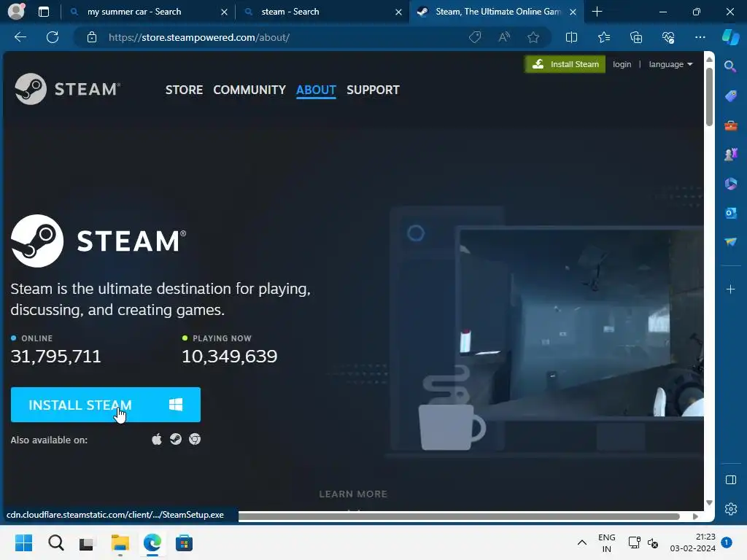The image size is (747, 560).
Task: Open Edge Settings and more ellipsis
Action: pos(700,37)
